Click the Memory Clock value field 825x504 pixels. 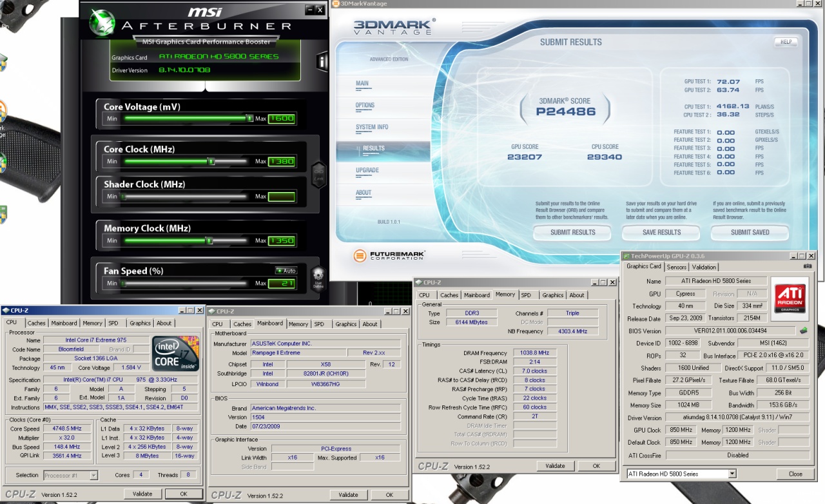coord(282,240)
